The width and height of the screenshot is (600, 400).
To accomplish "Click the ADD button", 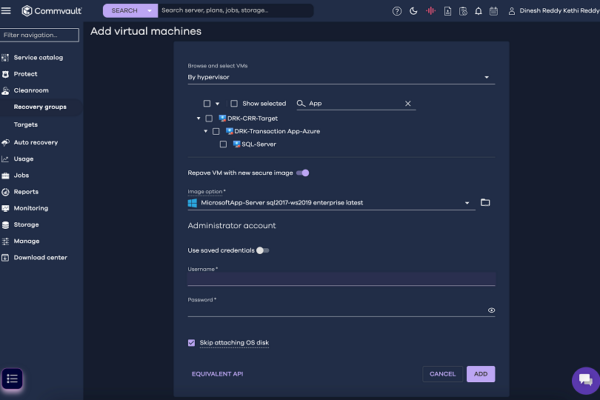I will (x=481, y=374).
